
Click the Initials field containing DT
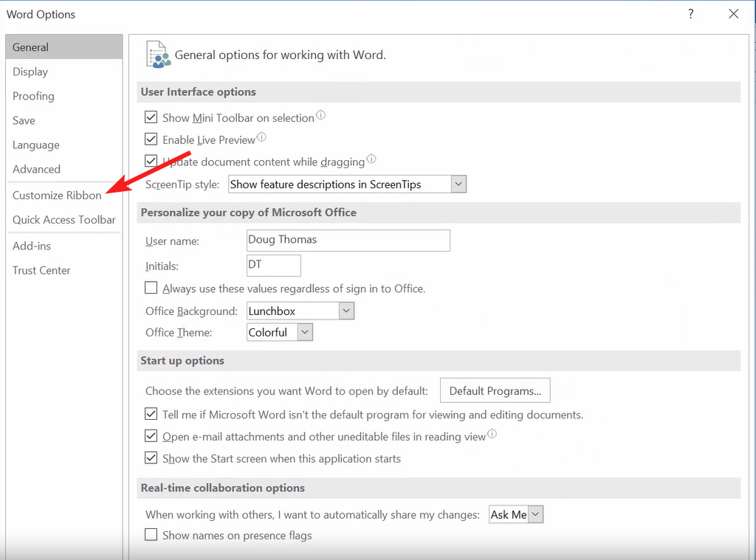[273, 266]
